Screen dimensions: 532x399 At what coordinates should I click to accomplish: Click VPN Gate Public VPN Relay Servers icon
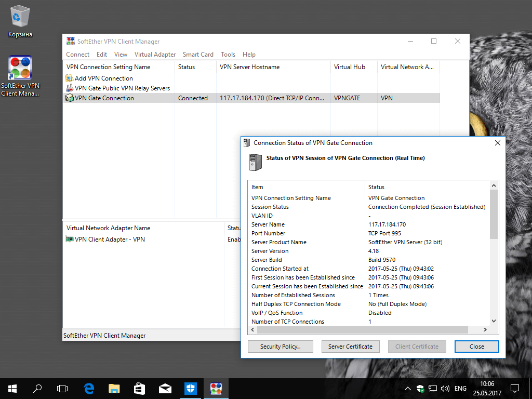pyautogui.click(x=69, y=88)
